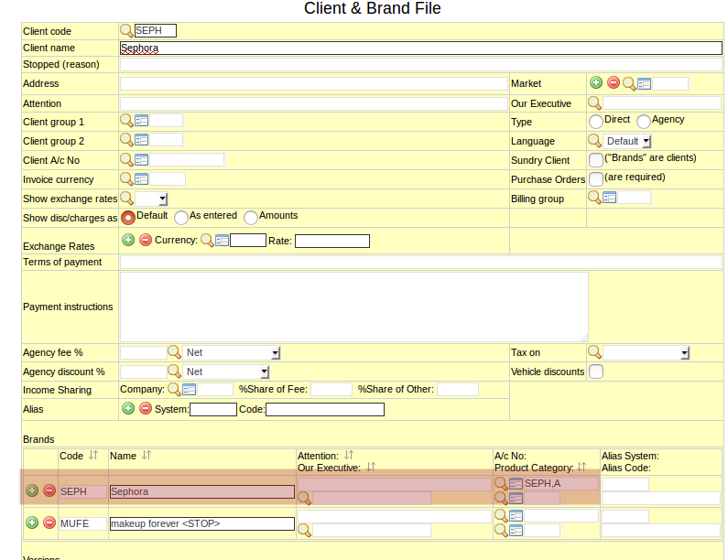
Task: Open the Market list form icon
Action: [644, 84]
